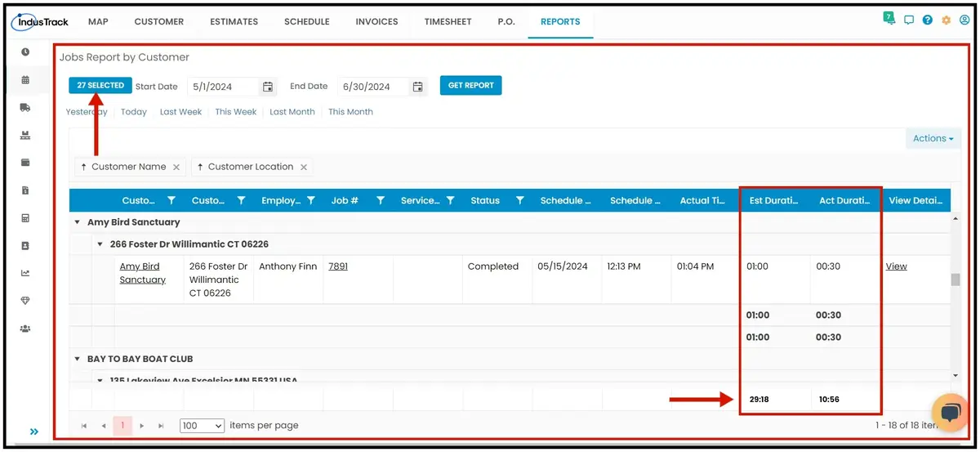
Task: Open the chart line icon in left sidebar
Action: [25, 273]
